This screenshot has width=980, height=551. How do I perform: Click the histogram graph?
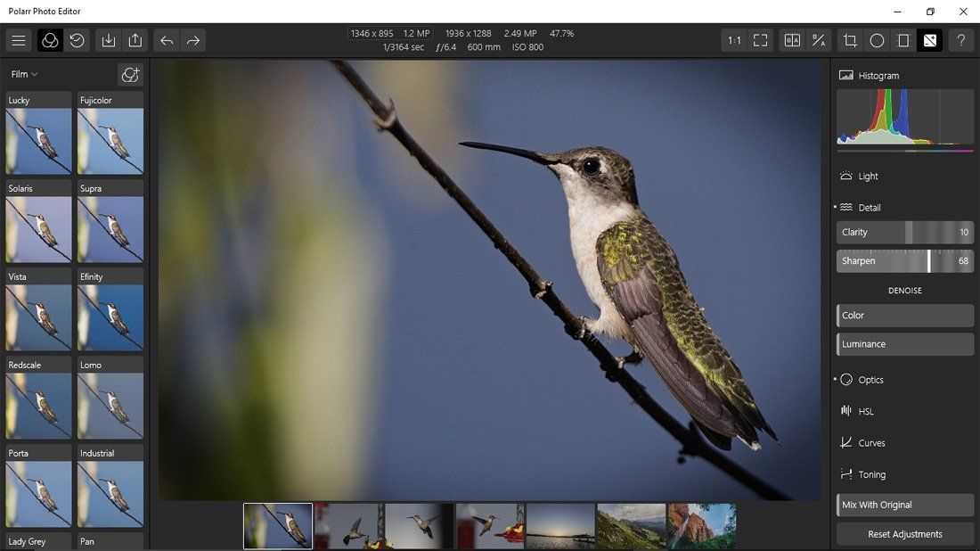(905, 117)
